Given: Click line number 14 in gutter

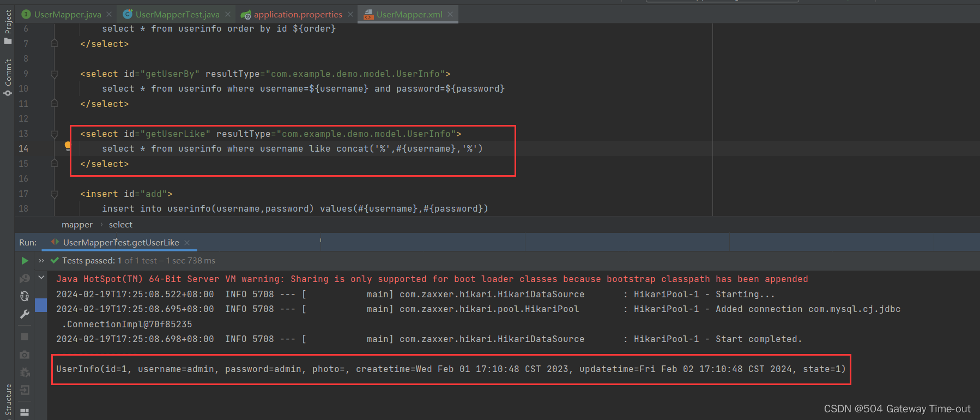Looking at the screenshot, I should 23,148.
